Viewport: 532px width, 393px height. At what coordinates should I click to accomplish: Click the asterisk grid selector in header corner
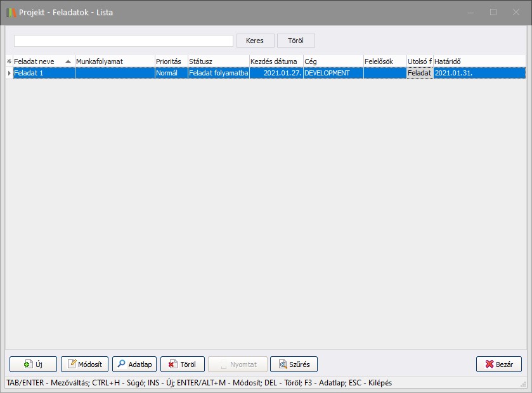9,61
